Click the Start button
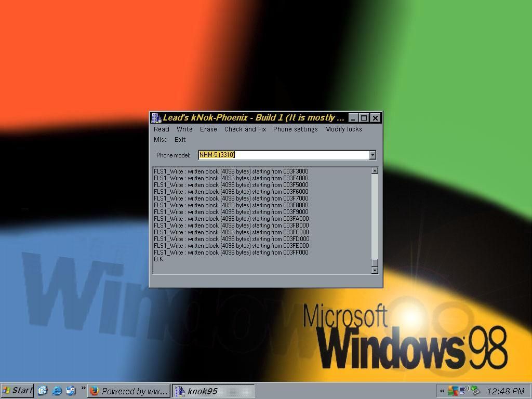 pos(18,391)
